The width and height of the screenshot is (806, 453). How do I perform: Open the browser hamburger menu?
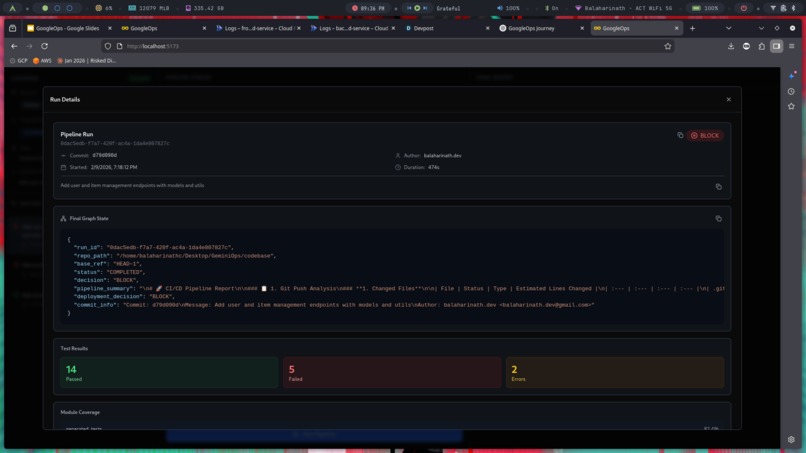pyautogui.click(x=792, y=46)
